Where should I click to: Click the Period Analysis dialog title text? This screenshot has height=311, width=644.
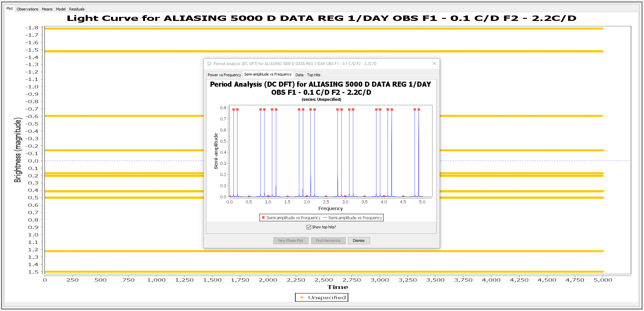click(295, 64)
